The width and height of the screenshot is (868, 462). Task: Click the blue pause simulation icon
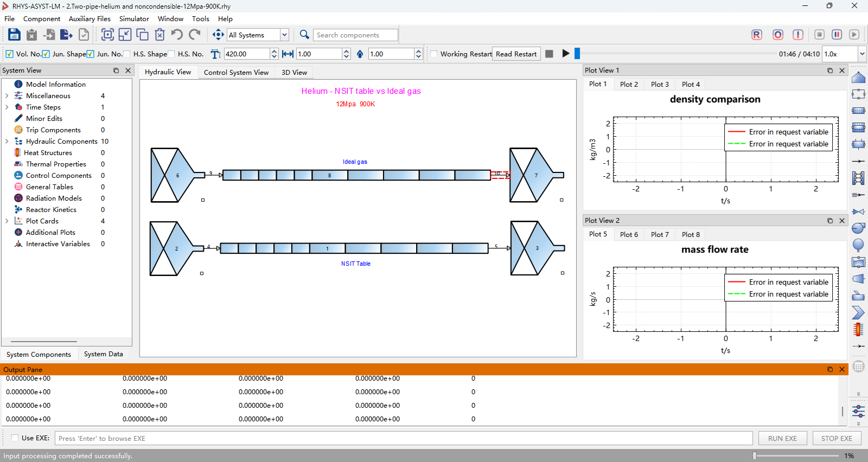pyautogui.click(x=837, y=35)
